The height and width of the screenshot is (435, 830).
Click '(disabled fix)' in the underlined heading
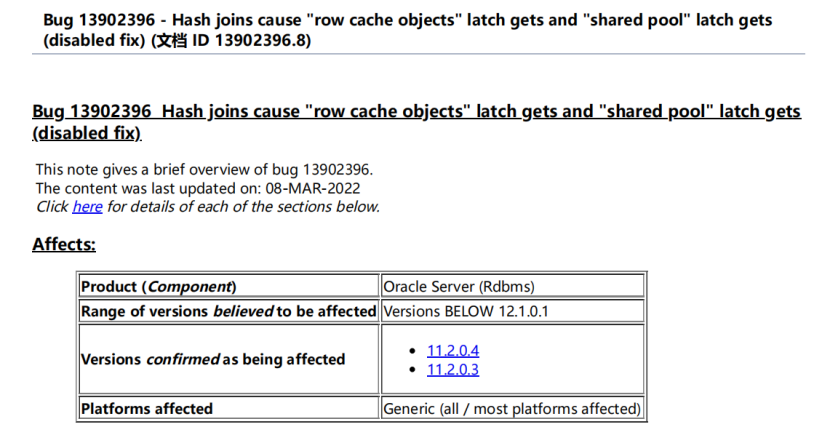click(x=87, y=133)
